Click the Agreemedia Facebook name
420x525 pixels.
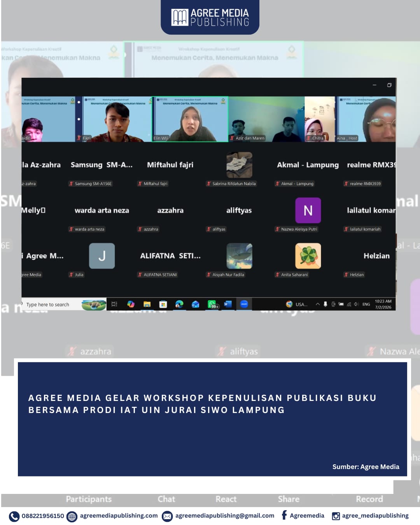pos(307,516)
